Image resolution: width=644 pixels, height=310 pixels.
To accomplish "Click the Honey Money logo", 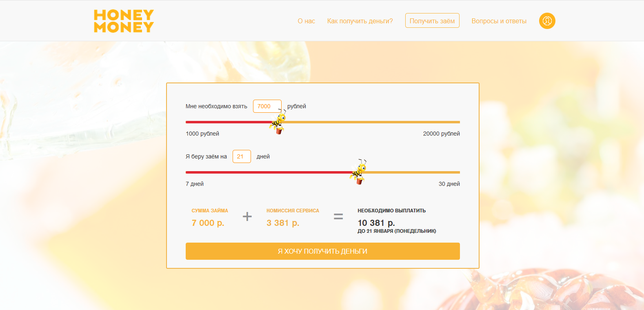I will point(124,21).
